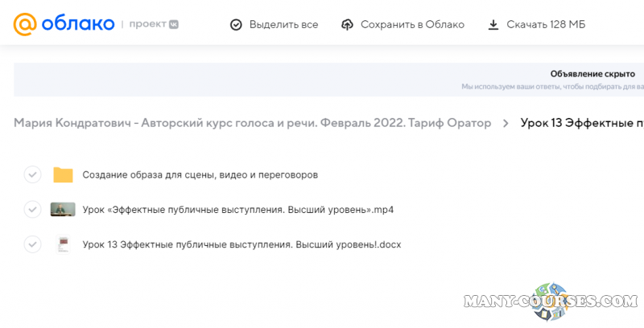Click the download arrow icon beside Скачать
The width and height of the screenshot is (644, 328).
click(x=493, y=25)
